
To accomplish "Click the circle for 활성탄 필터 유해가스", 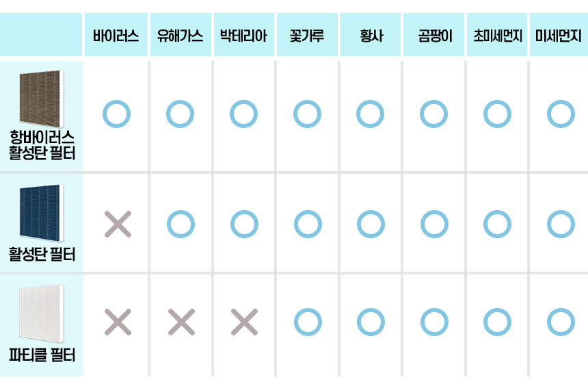I will tap(181, 224).
